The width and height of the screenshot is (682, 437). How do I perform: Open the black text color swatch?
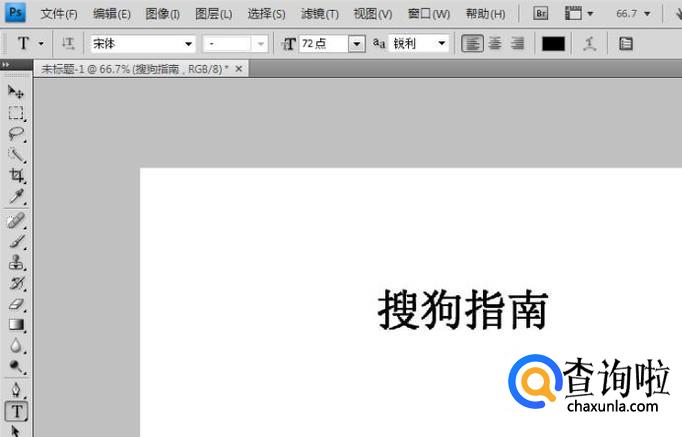553,43
